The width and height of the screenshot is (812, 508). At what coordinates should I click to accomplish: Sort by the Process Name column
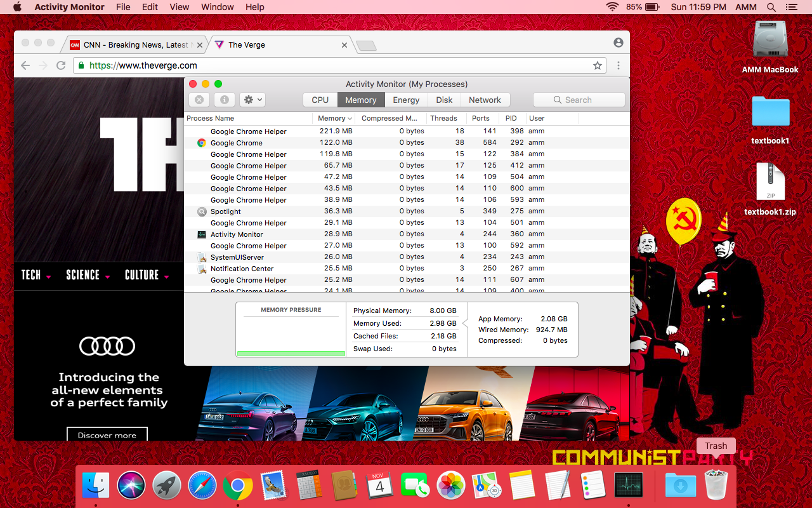coord(248,118)
